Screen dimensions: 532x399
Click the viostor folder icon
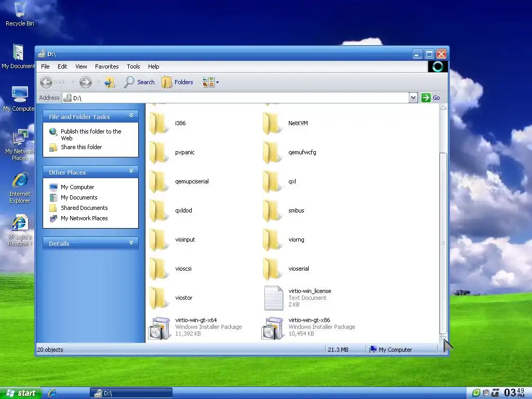tap(159, 298)
